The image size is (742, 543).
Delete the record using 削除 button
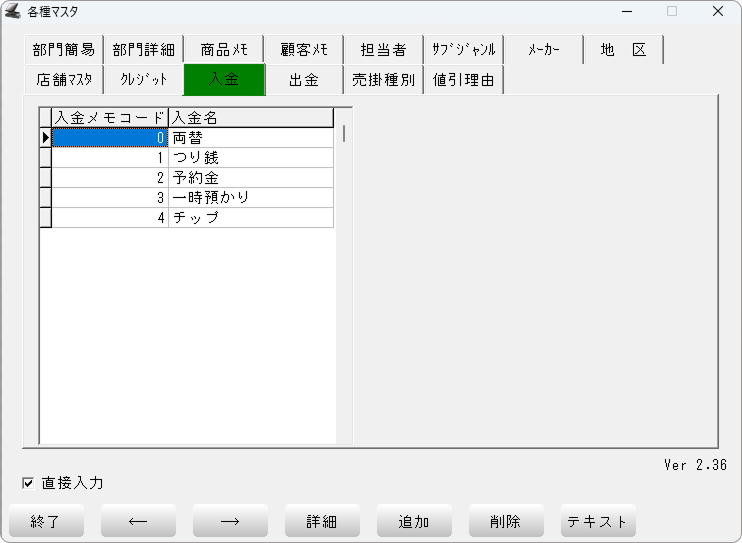click(506, 521)
